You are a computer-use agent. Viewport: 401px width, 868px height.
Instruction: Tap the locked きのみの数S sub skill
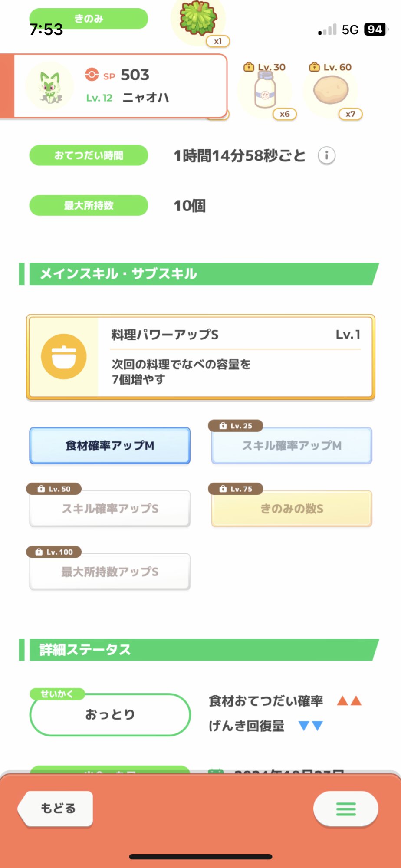[292, 509]
